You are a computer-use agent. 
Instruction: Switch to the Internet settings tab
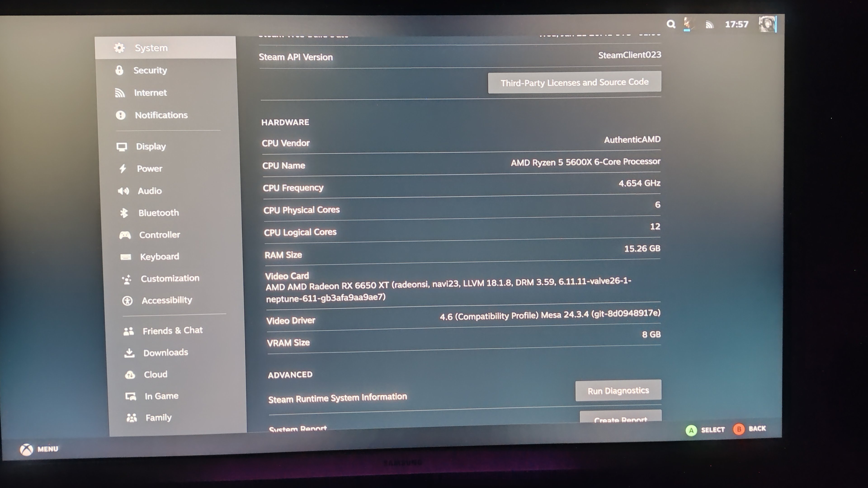[x=150, y=93]
